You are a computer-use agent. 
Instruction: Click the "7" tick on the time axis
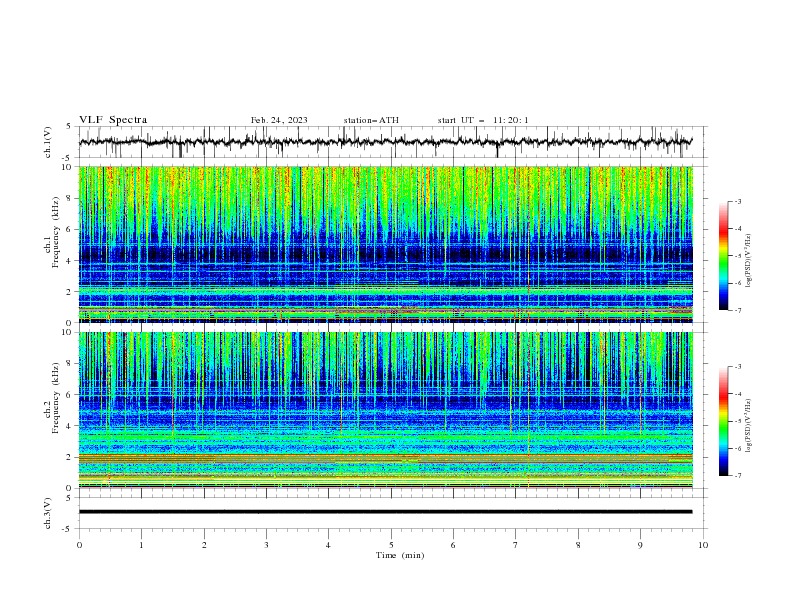(516, 545)
